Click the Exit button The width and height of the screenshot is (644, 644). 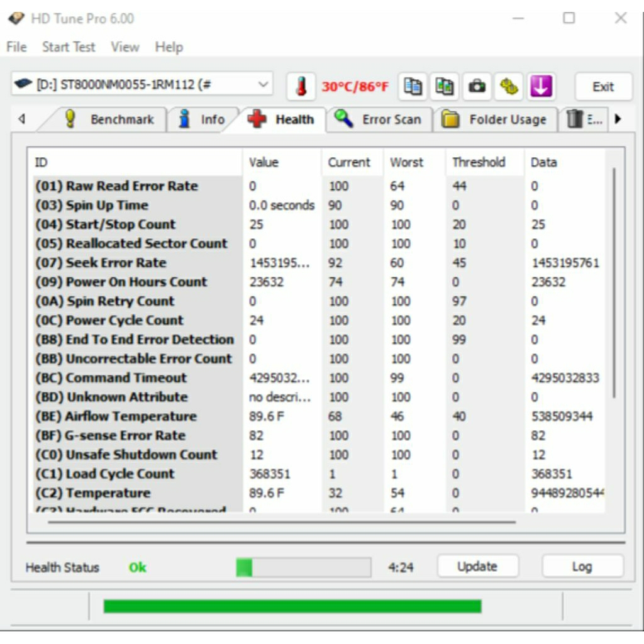tap(602, 87)
